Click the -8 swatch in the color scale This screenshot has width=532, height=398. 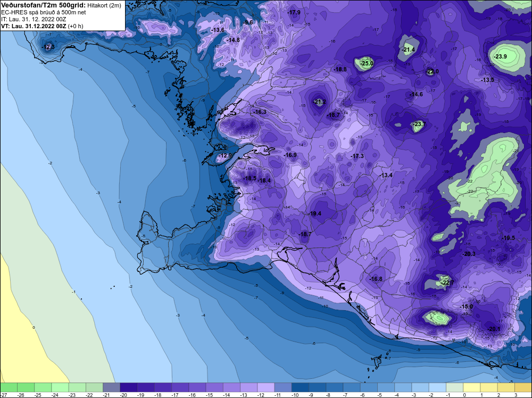[335, 387]
